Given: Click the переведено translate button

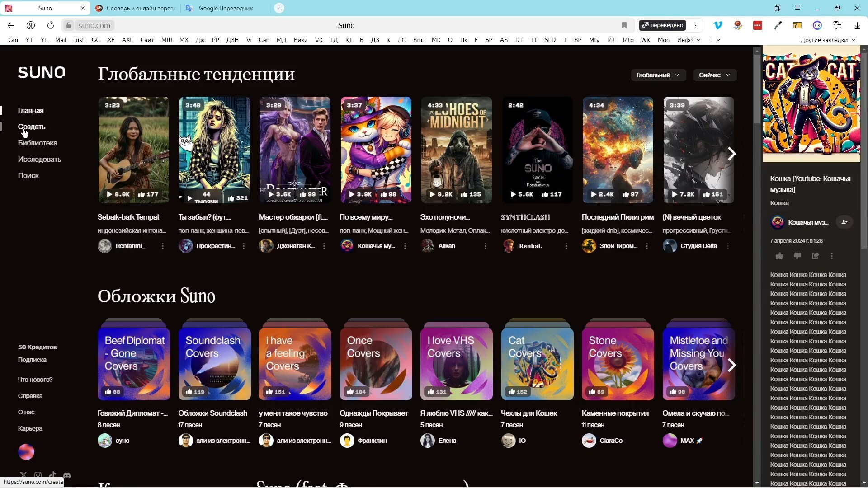Looking at the screenshot, I should pos(662,25).
